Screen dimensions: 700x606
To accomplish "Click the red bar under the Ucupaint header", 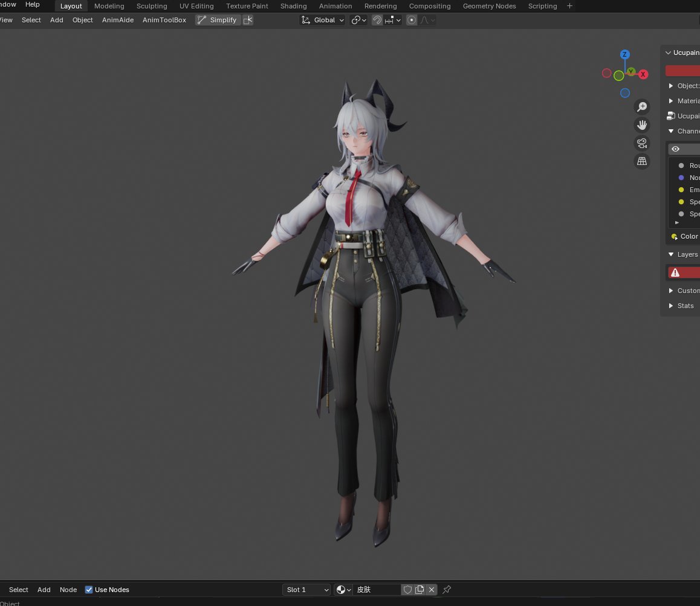I will [x=682, y=71].
